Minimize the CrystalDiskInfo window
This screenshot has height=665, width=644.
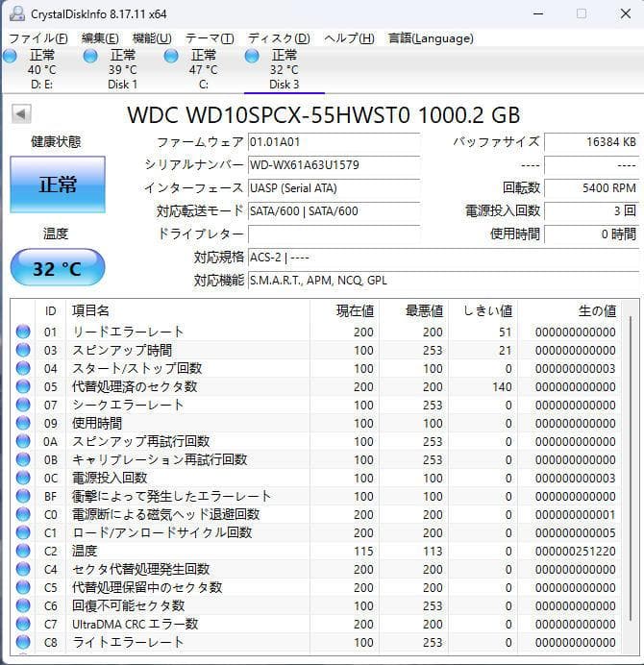click(538, 14)
